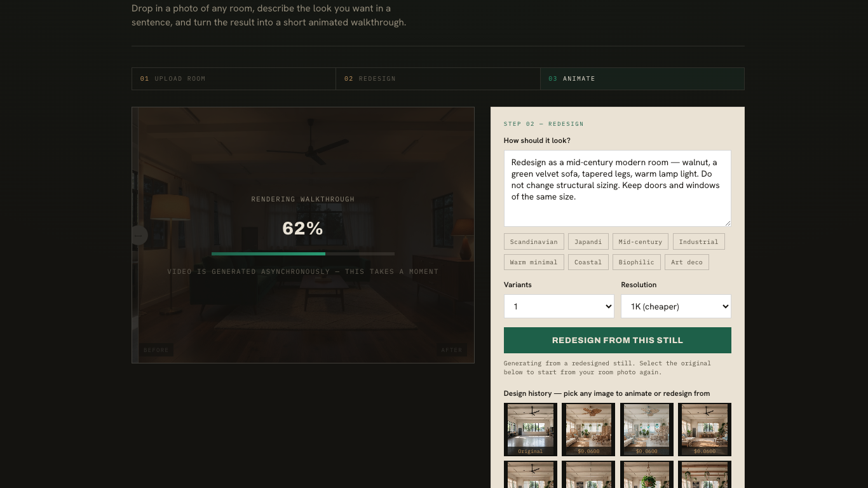Click the 'How should it look?' label
The height and width of the screenshot is (488, 868).
pyautogui.click(x=537, y=140)
